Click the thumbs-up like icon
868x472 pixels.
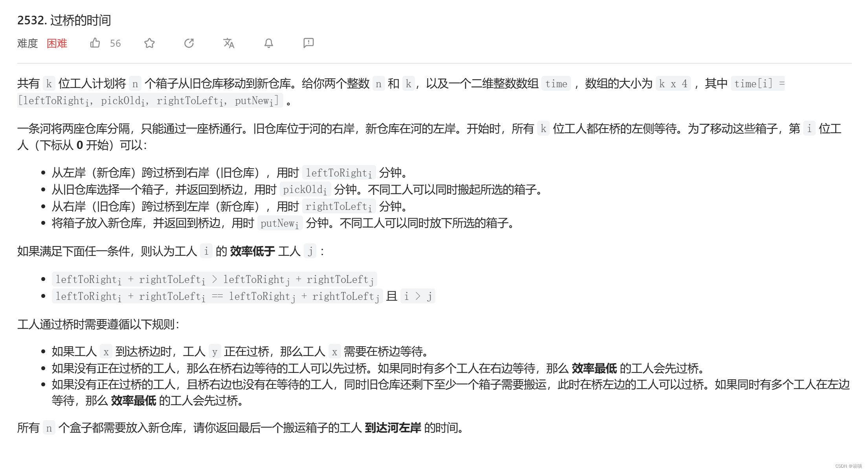(x=95, y=43)
